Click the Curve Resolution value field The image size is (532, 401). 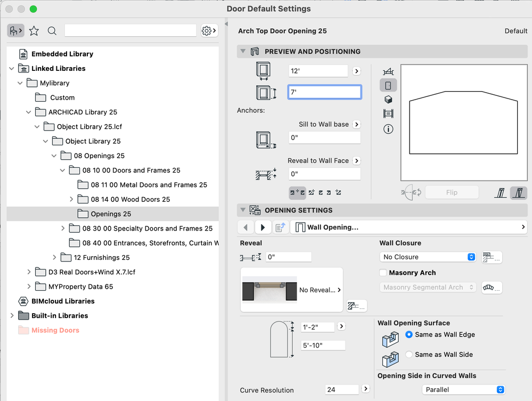(x=342, y=389)
